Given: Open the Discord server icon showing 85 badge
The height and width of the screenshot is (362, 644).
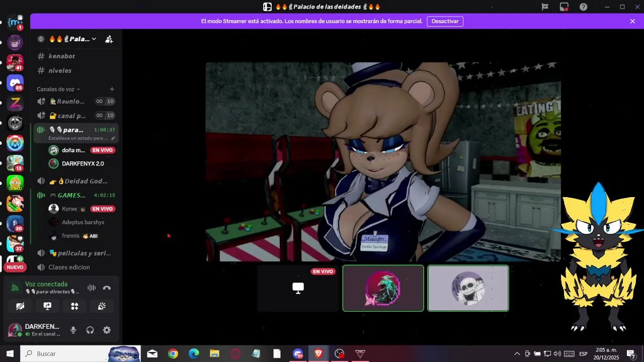Looking at the screenshot, I should click(15, 82).
